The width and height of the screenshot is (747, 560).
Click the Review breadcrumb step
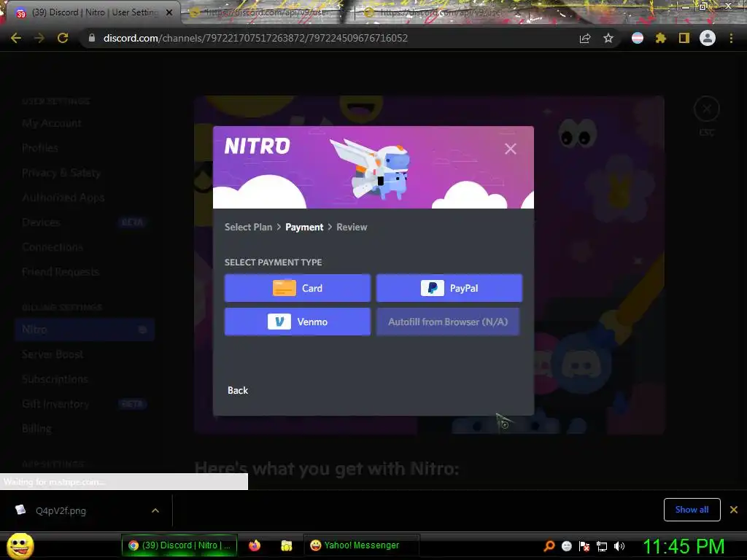(352, 227)
